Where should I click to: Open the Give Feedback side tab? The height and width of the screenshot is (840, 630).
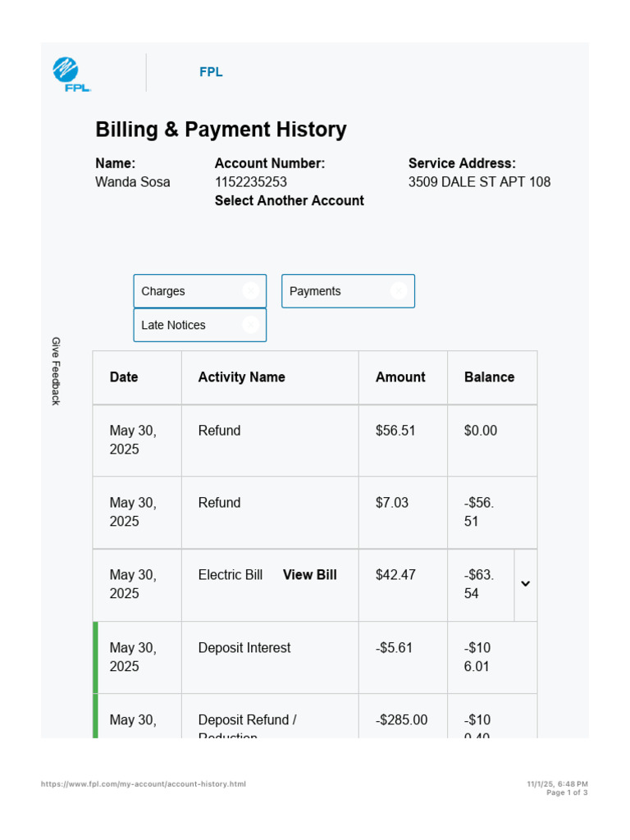[x=56, y=371]
